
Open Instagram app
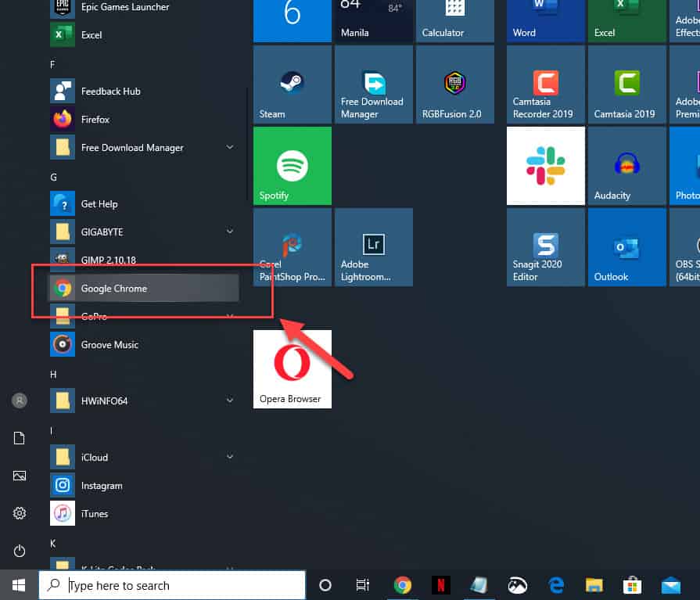[x=143, y=485]
